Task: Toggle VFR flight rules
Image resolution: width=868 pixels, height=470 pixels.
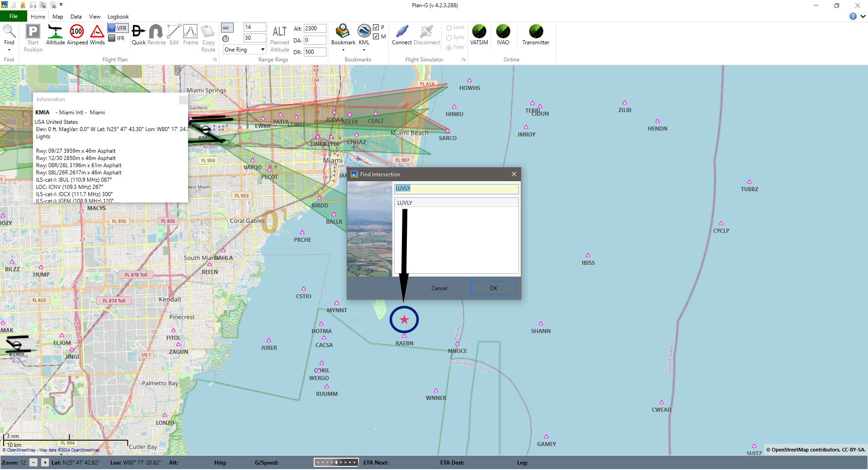Action: (118, 28)
